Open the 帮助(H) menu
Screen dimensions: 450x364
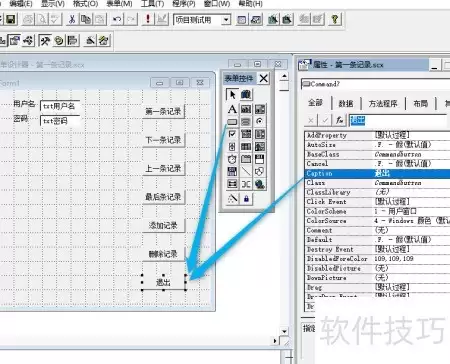tap(250, 4)
